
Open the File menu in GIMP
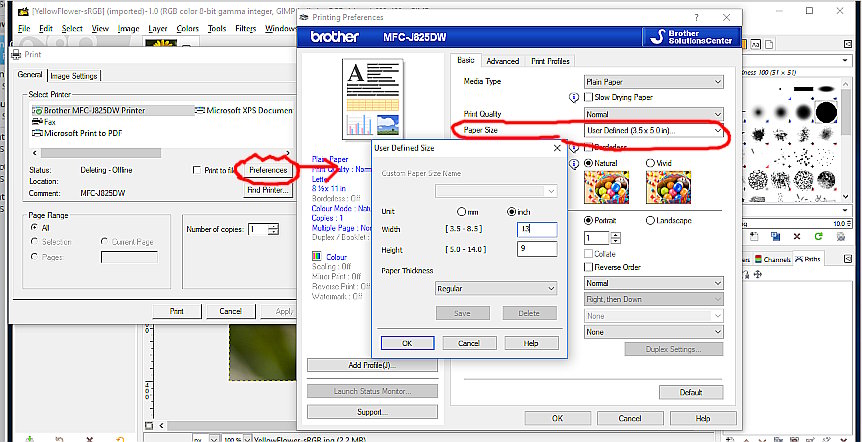pyautogui.click(x=24, y=29)
